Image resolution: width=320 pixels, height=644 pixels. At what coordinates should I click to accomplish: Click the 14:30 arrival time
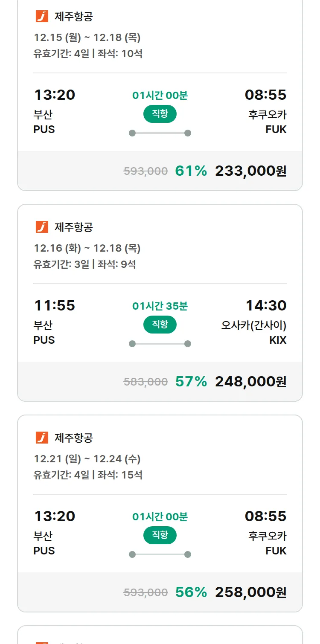click(266, 305)
